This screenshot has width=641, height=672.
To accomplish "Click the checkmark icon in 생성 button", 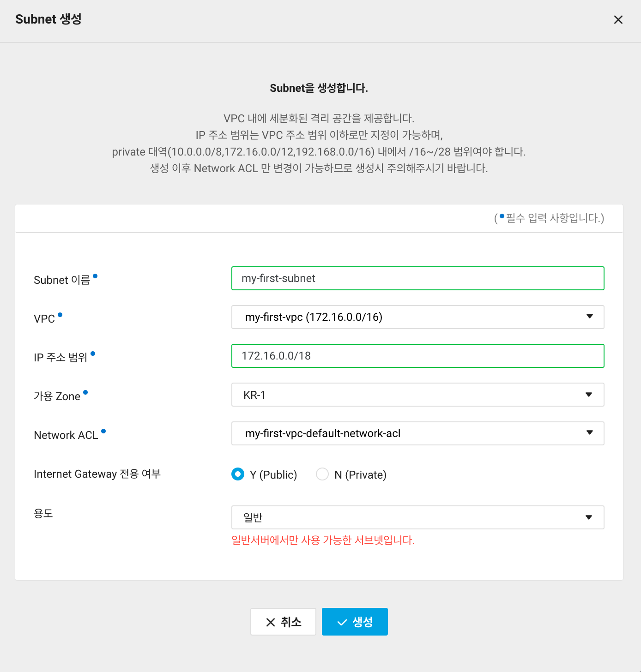I will pos(342,622).
